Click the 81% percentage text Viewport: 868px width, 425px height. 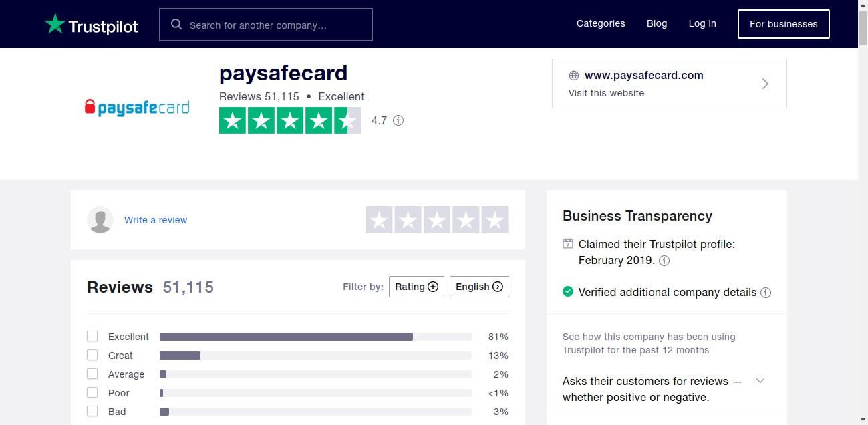click(x=498, y=337)
